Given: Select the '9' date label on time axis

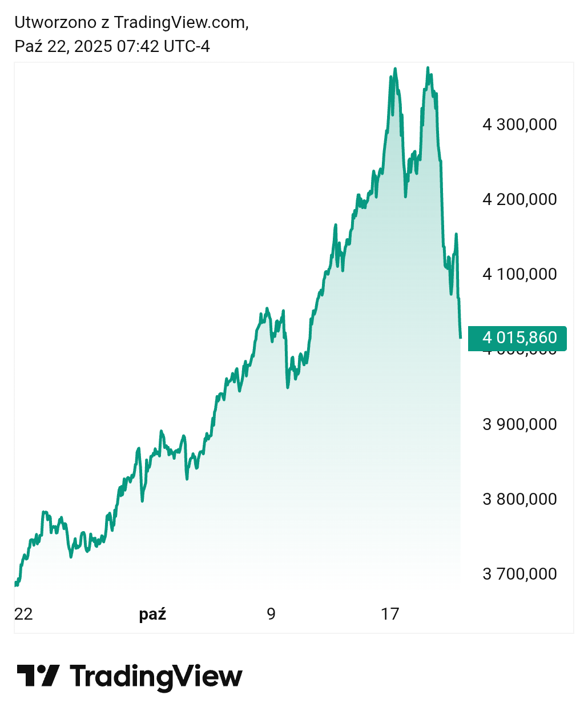Looking at the screenshot, I should pyautogui.click(x=271, y=614).
